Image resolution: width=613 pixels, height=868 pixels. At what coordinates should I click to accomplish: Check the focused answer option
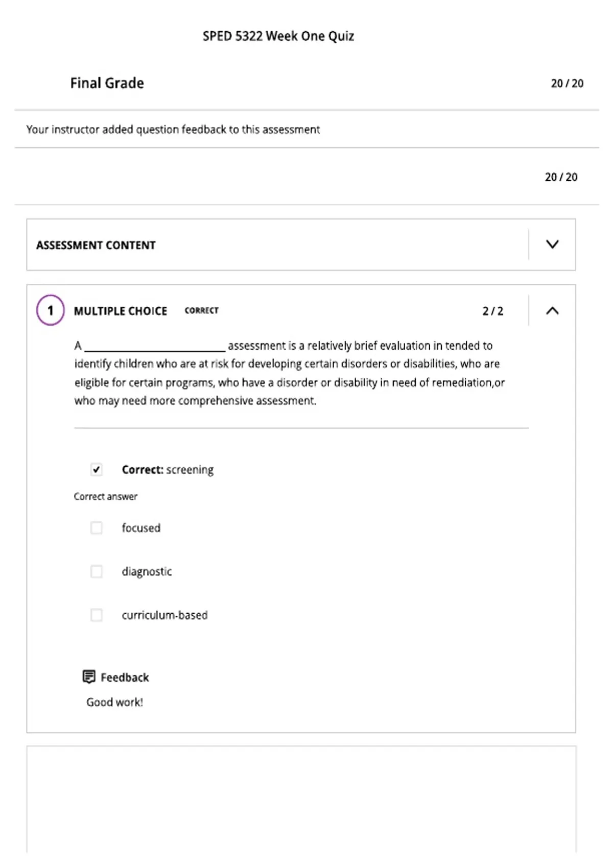[x=97, y=527]
